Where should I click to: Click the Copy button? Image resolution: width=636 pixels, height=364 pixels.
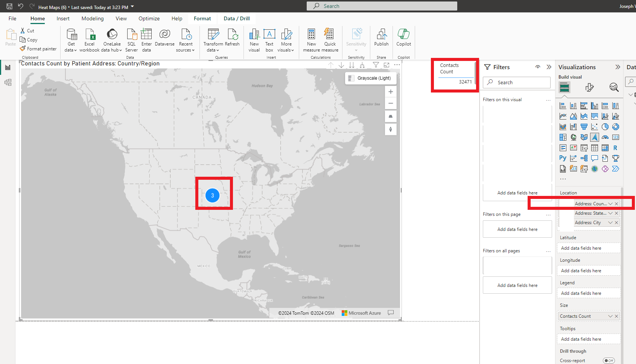tap(29, 40)
